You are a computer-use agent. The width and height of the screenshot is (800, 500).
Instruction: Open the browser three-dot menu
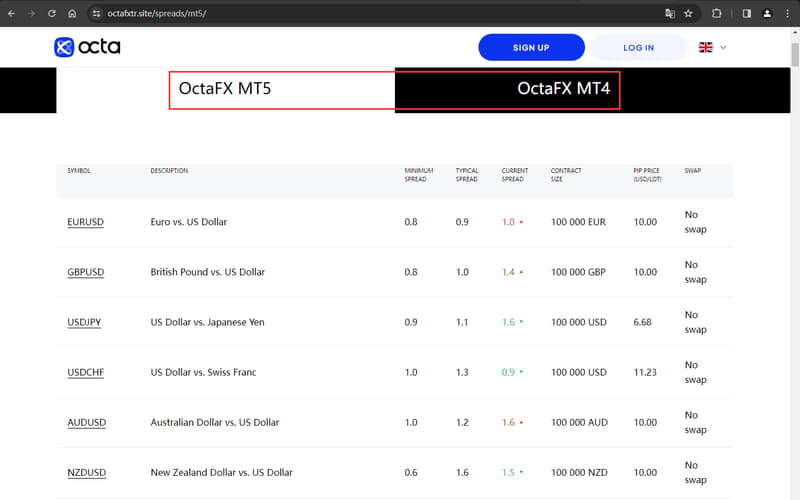[787, 14]
